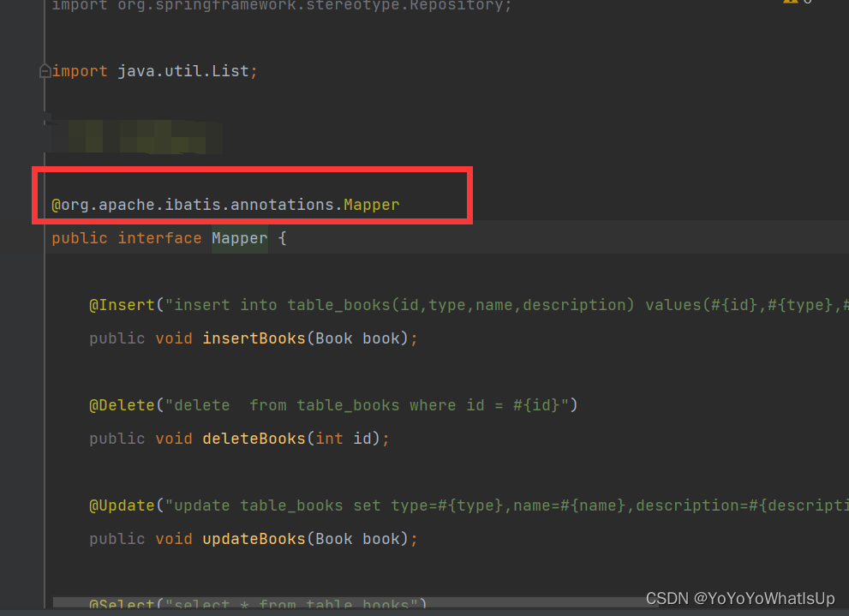The height and width of the screenshot is (616, 849).
Task: Click the deleteBooks method name
Action: 254,439
